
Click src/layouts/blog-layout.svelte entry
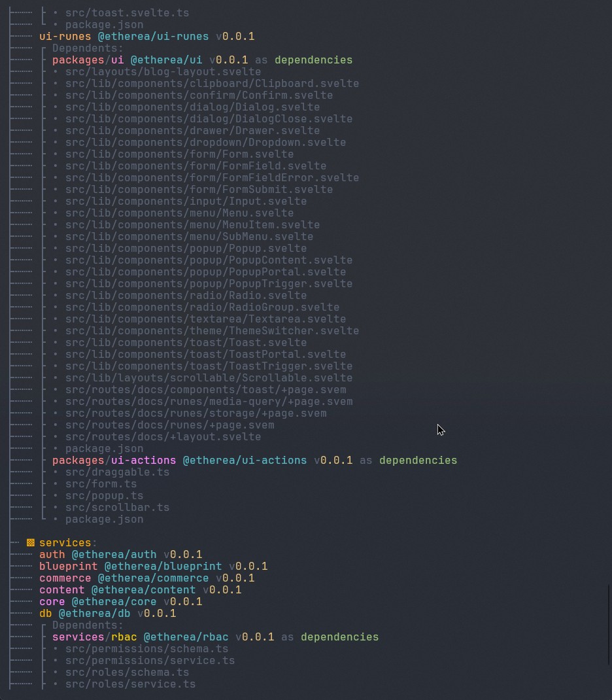tap(163, 72)
